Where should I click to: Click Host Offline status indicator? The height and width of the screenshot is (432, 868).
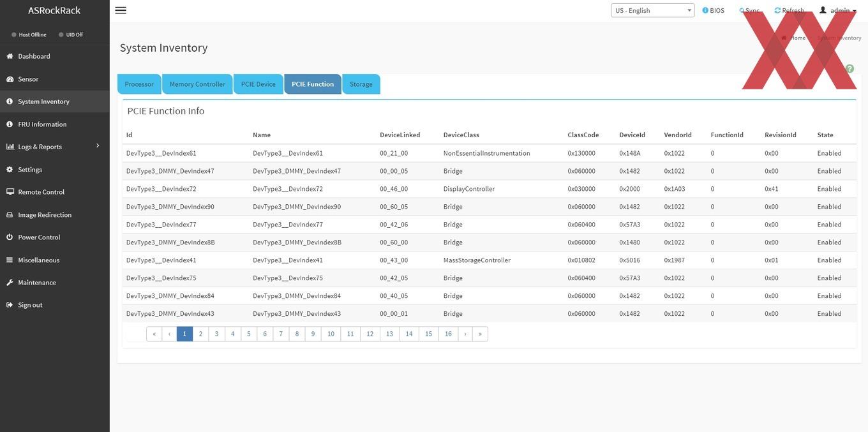click(29, 34)
